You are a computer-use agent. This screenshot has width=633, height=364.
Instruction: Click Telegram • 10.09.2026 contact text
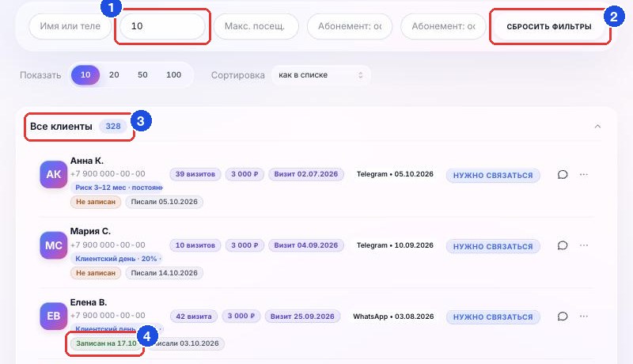[395, 245]
